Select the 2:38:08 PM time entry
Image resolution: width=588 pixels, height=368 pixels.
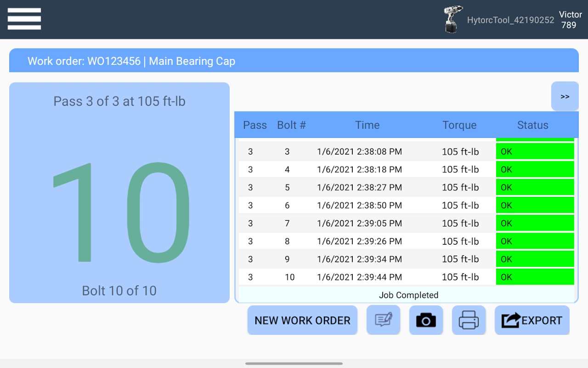coord(359,151)
